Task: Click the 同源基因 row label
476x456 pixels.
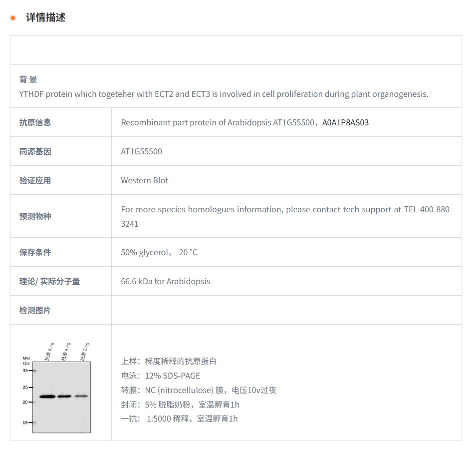Action: (35, 151)
